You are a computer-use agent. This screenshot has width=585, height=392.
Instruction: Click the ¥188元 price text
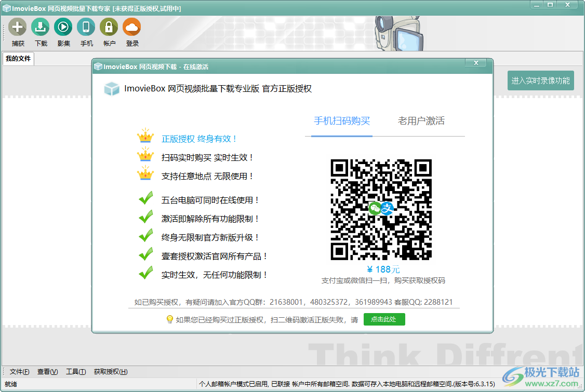click(383, 269)
